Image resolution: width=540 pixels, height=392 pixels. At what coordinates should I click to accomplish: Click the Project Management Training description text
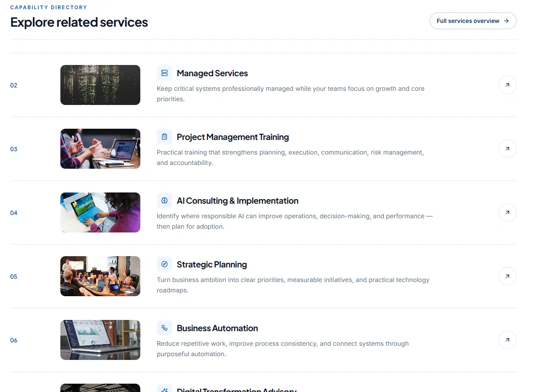pyautogui.click(x=290, y=157)
